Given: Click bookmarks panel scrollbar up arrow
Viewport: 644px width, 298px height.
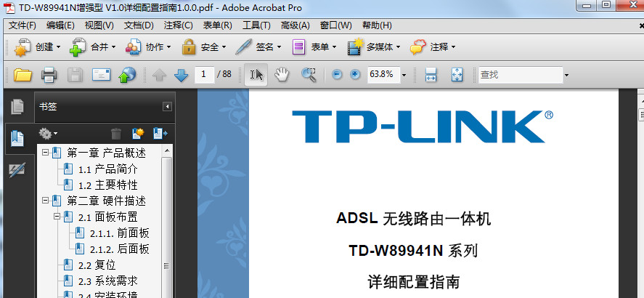Looking at the screenshot, I should (167, 150).
